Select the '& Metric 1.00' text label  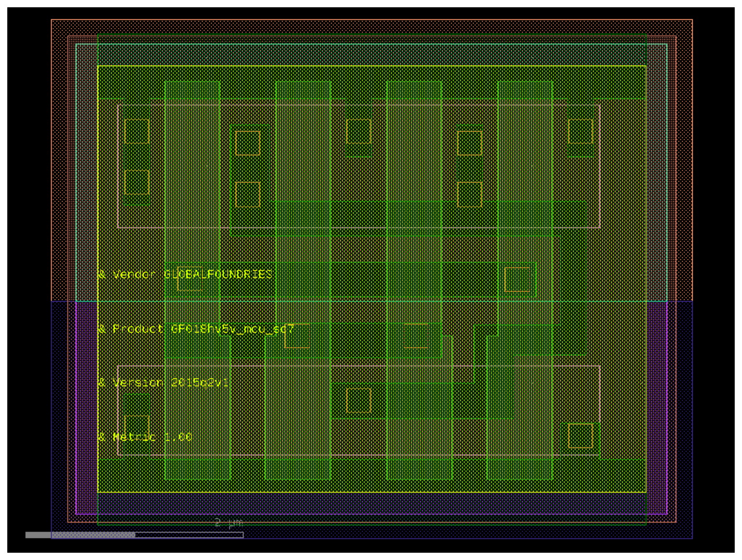[145, 437]
